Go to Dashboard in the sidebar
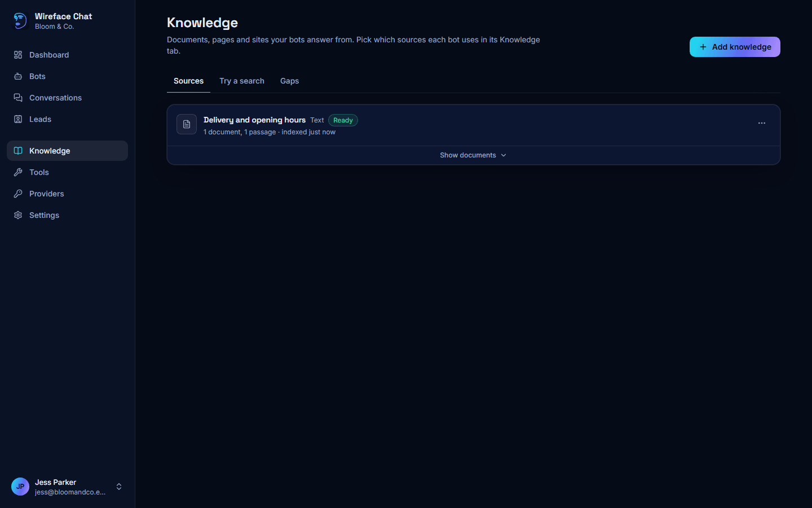Viewport: 812px width, 508px height. [x=67, y=55]
